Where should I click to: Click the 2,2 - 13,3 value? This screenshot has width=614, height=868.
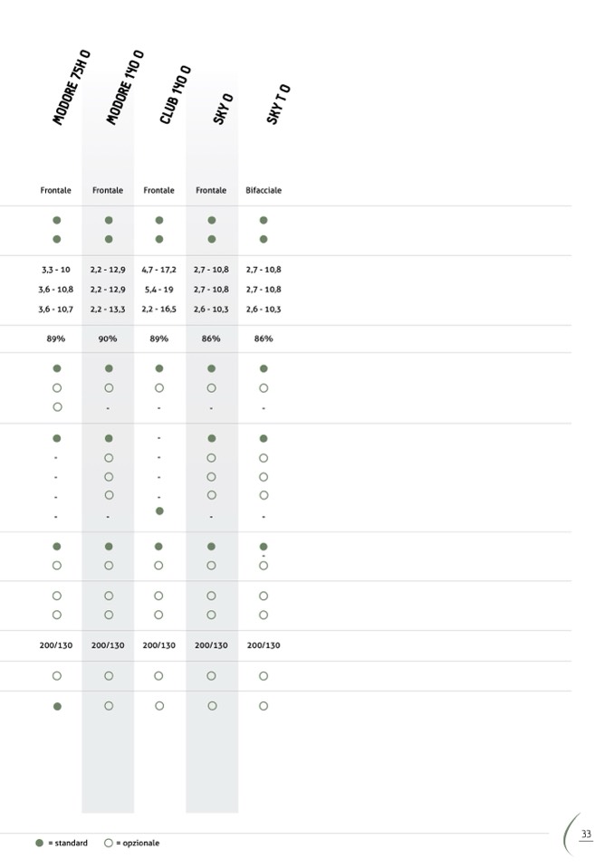[x=108, y=310]
